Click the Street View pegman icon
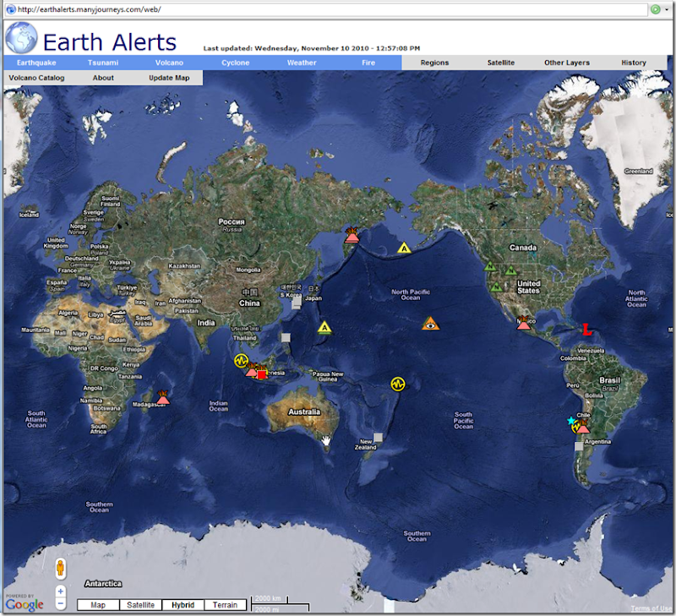 click(60, 568)
